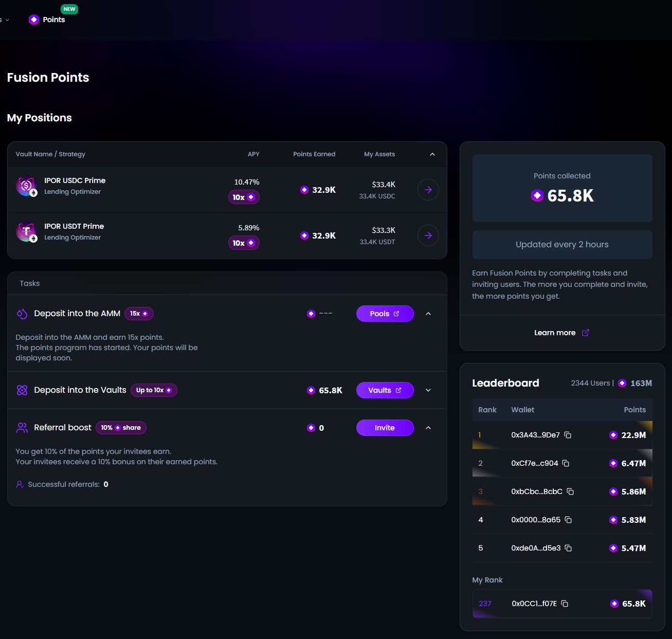Click the Vaults button
This screenshot has width=672, height=639.
coord(385,390)
